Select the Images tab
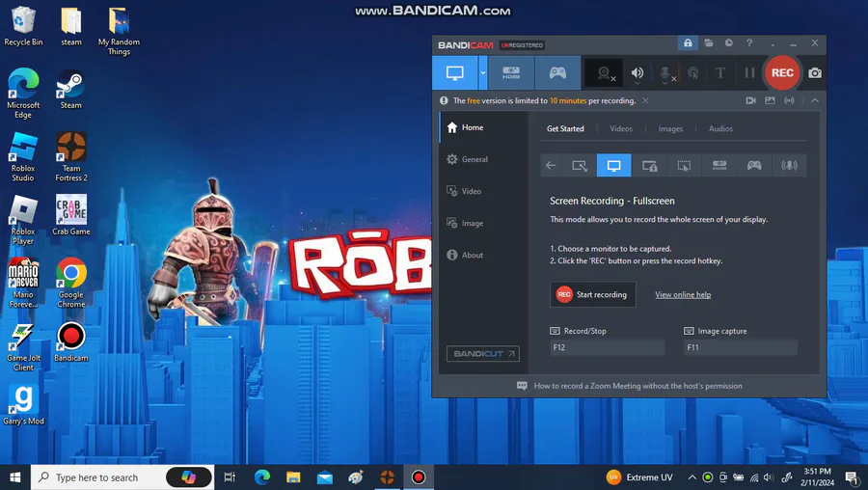Screen dimensions: 868x490 point(670,128)
